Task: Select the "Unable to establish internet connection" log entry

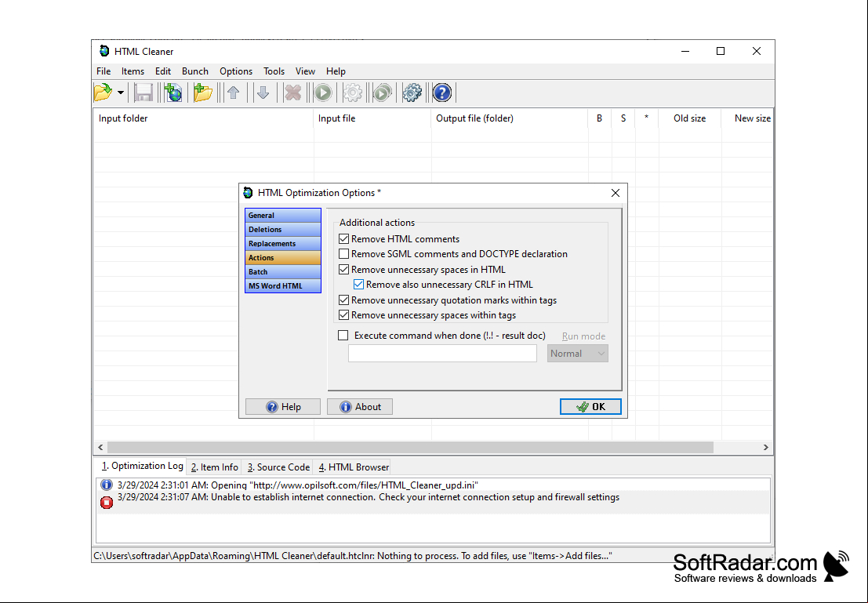Action: [x=434, y=502]
